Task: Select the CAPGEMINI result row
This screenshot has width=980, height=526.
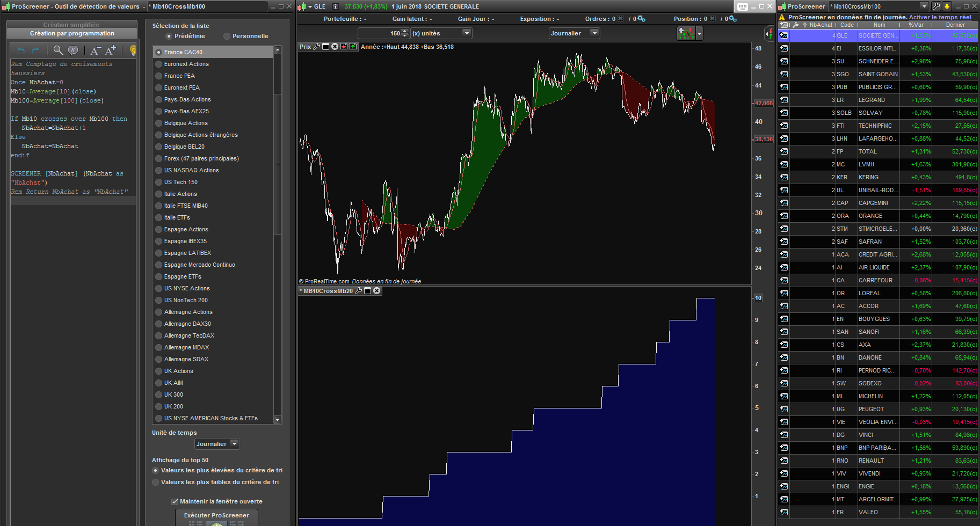Action: click(878, 203)
